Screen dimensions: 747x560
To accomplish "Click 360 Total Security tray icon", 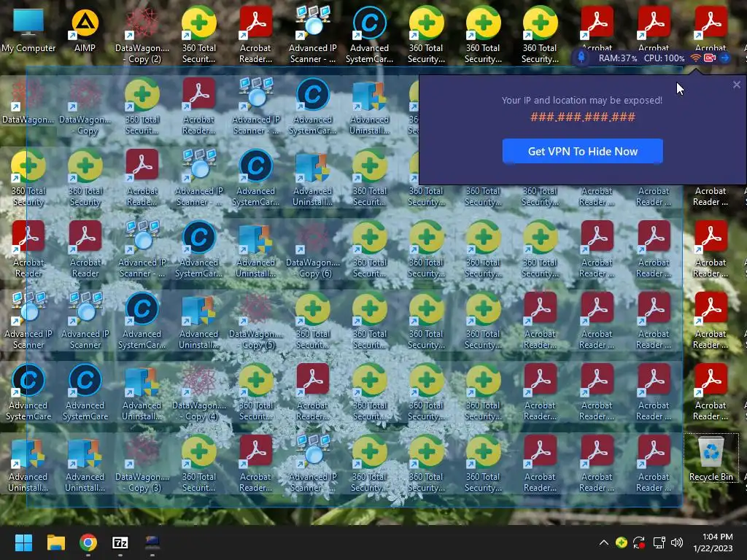I will [x=622, y=542].
